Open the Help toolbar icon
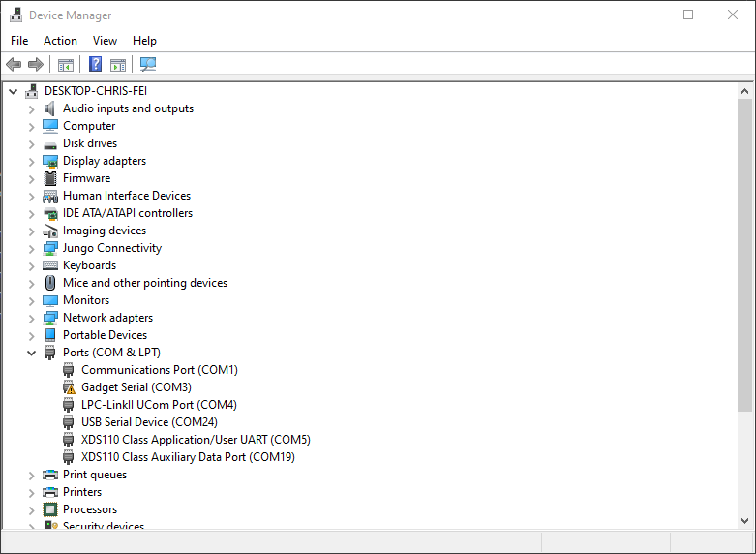The image size is (756, 554). click(x=96, y=64)
